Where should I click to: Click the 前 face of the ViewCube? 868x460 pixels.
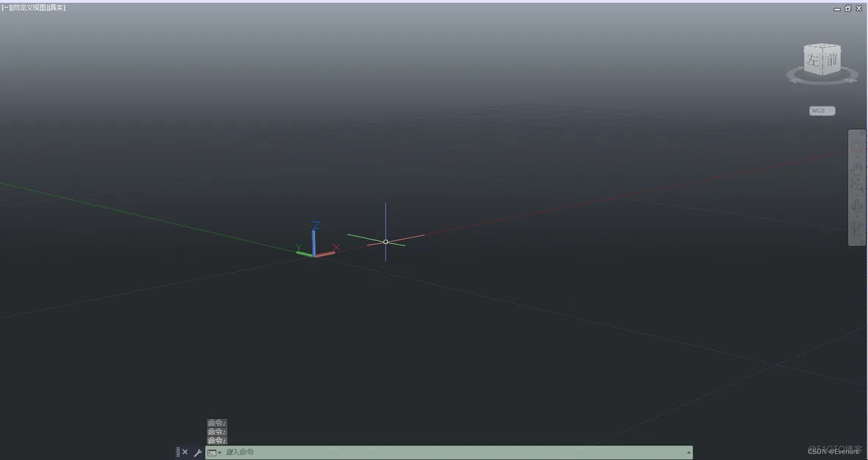[x=831, y=59]
